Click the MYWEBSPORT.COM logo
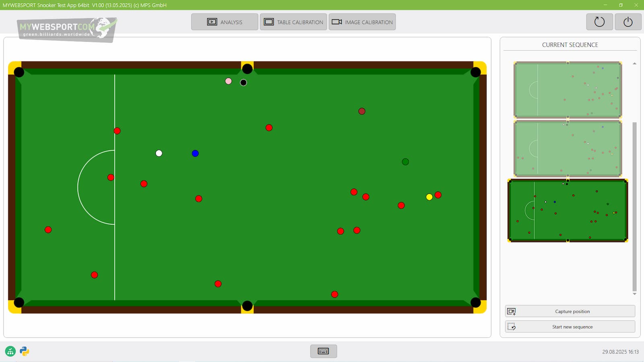This screenshot has width=644, height=362. (x=66, y=29)
